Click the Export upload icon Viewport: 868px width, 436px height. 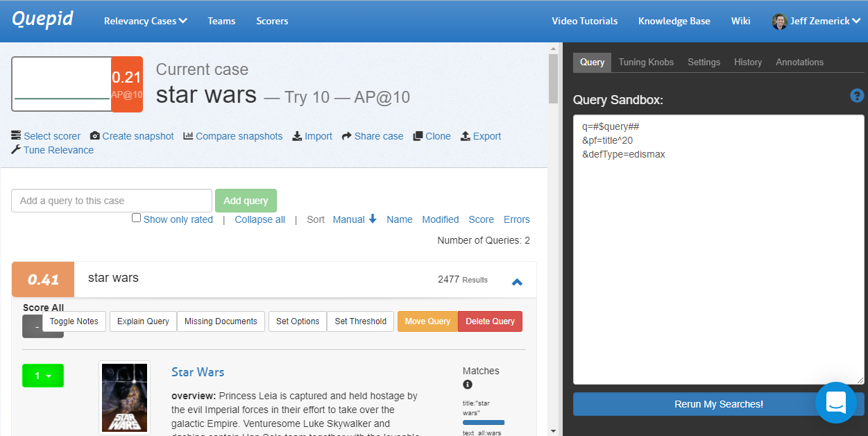pos(466,136)
